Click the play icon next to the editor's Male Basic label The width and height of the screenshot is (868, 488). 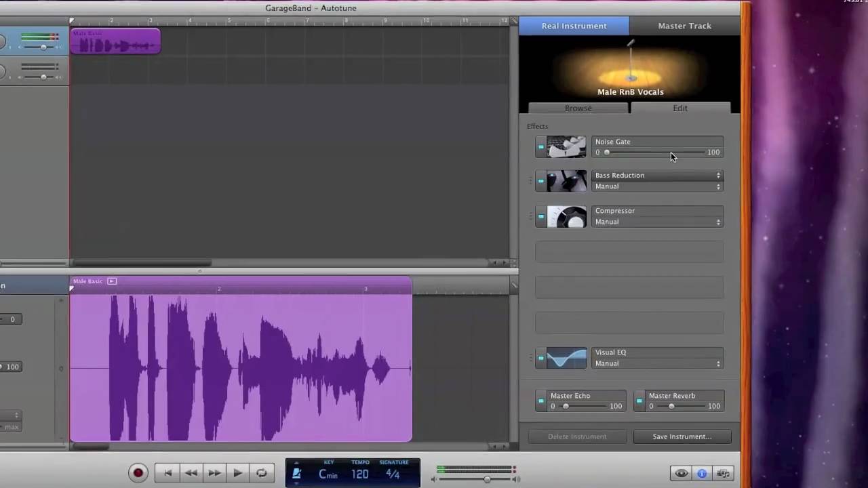112,281
